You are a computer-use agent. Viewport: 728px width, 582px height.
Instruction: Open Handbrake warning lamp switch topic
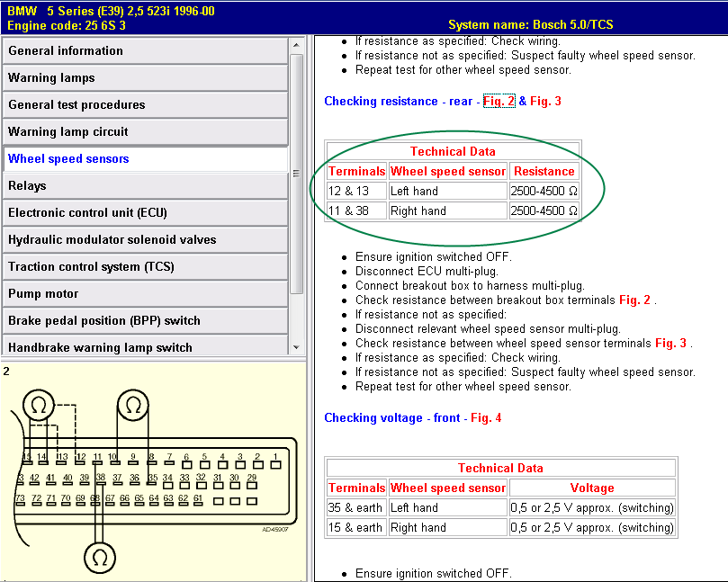point(145,345)
